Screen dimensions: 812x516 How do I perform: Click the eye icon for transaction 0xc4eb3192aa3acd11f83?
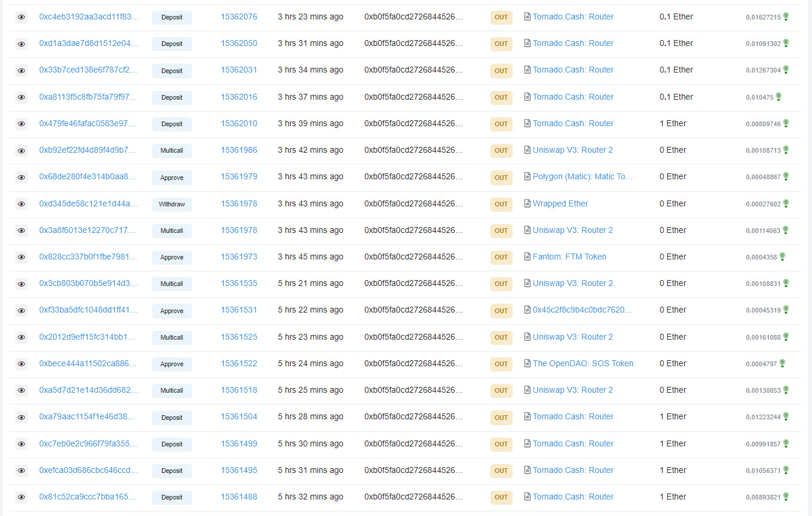pyautogui.click(x=21, y=17)
